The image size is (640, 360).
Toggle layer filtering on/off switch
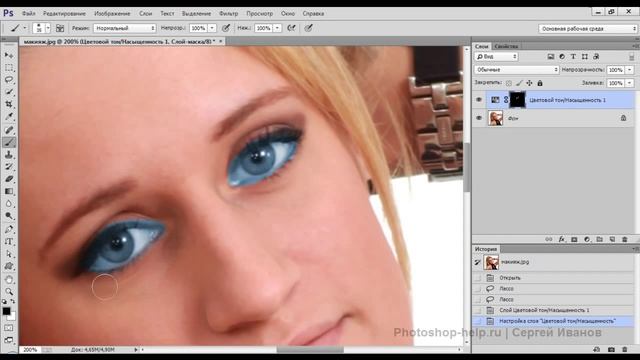pos(631,57)
